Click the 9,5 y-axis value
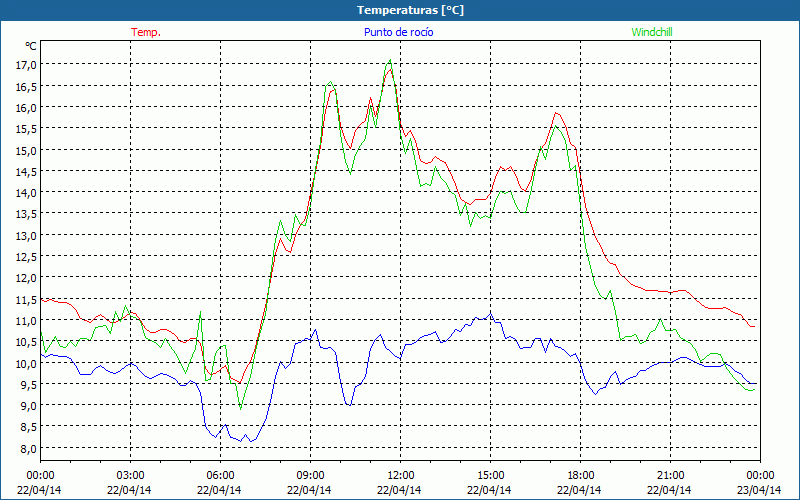 click(30, 384)
